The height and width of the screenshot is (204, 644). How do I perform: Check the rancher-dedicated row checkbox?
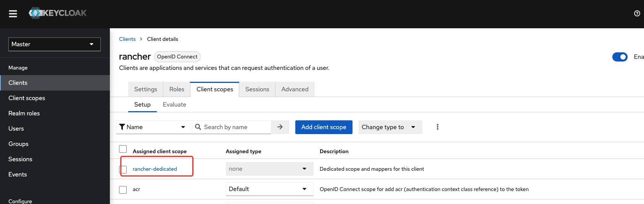click(123, 169)
